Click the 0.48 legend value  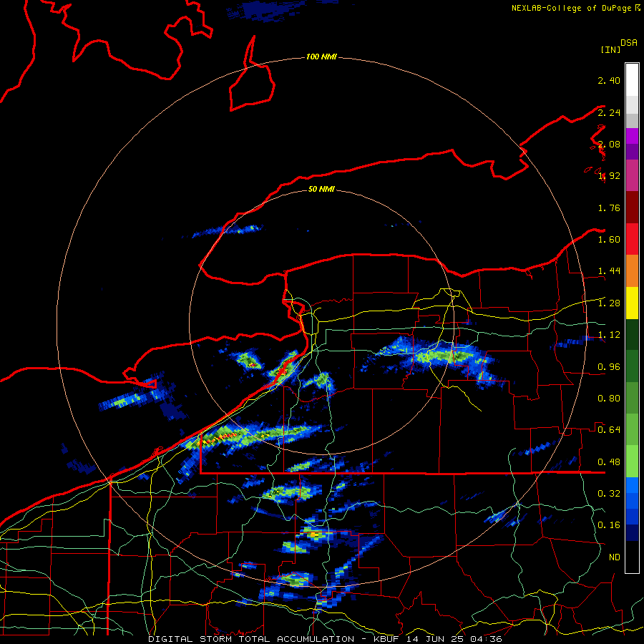tap(609, 462)
